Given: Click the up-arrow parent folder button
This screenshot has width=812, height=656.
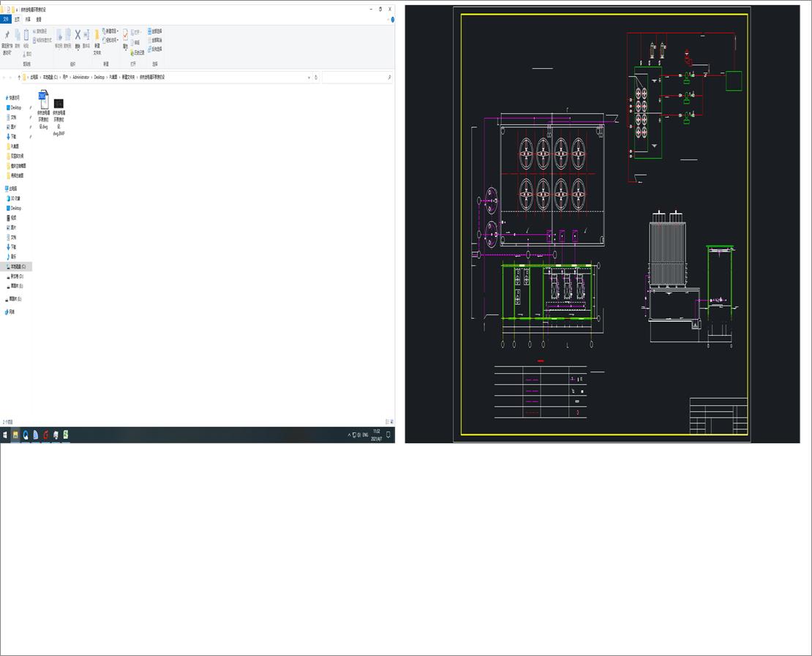Looking at the screenshot, I should pyautogui.click(x=19, y=78).
